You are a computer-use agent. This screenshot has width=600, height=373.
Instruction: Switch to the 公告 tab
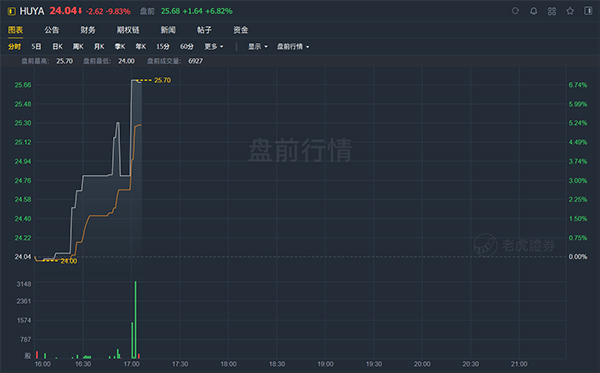(x=52, y=30)
